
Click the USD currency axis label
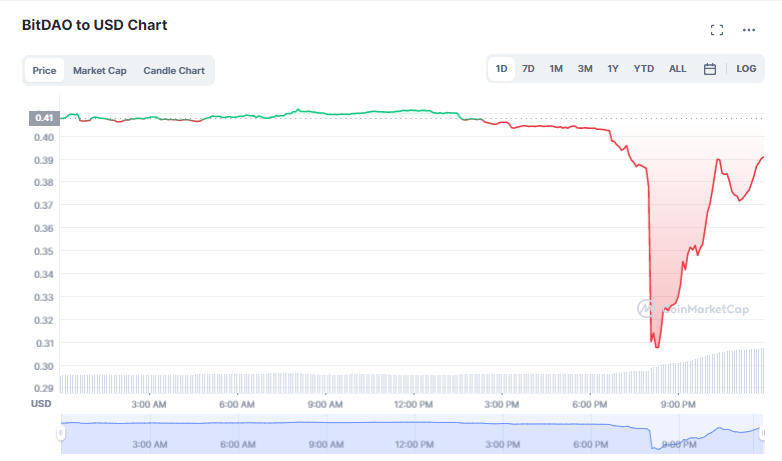click(x=41, y=404)
